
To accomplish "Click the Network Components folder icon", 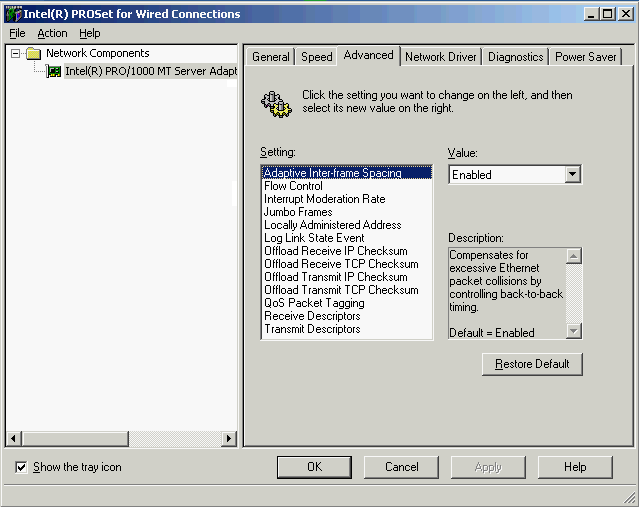I will click(x=33, y=53).
